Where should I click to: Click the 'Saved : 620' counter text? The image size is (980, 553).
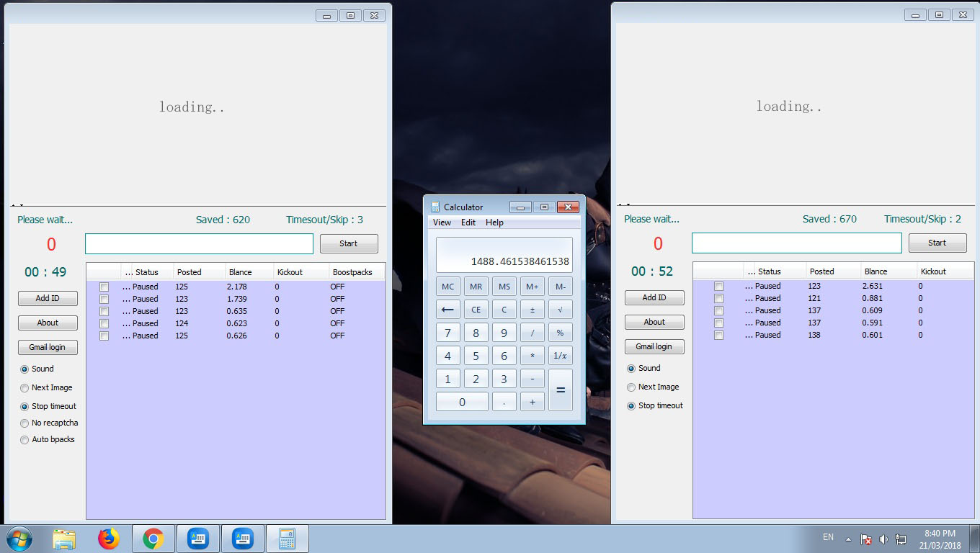[223, 220]
